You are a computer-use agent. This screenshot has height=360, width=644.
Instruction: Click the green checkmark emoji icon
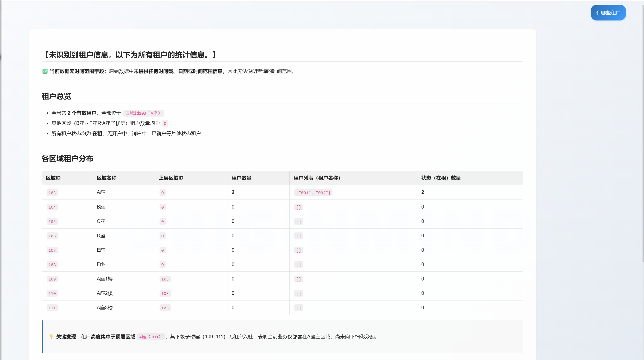[45, 71]
